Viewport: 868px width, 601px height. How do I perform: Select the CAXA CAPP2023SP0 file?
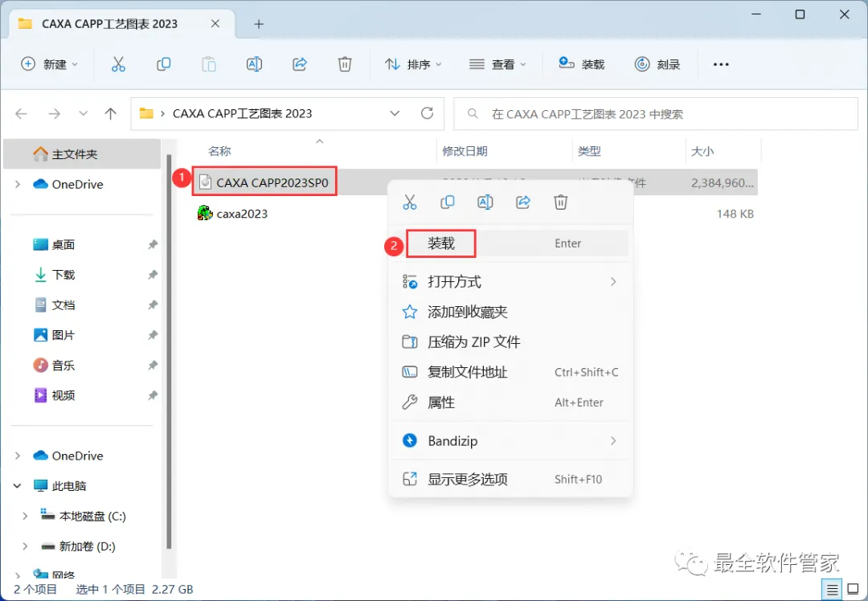point(272,182)
